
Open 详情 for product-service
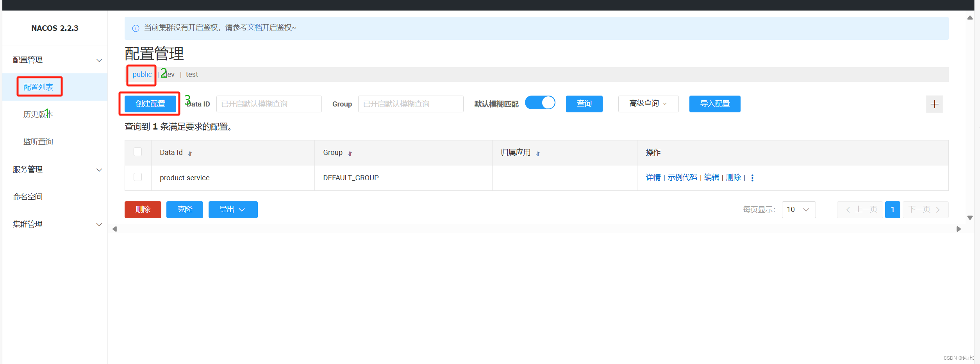[x=653, y=178]
